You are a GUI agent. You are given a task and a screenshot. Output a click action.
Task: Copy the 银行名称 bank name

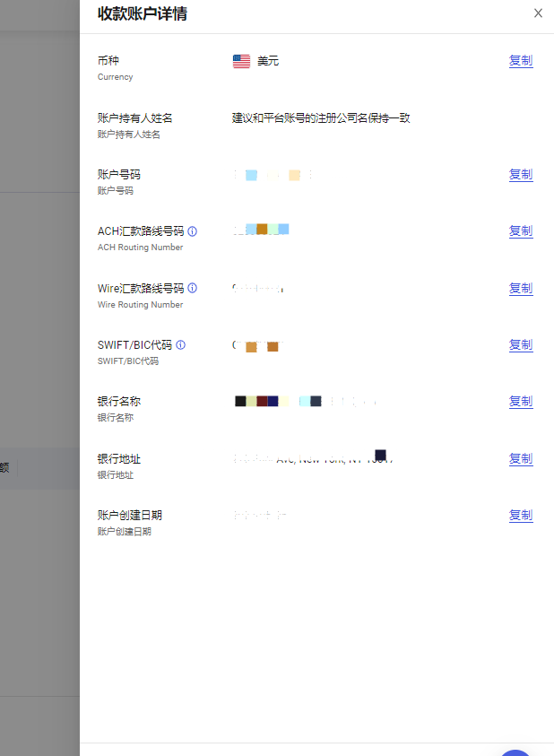(520, 402)
